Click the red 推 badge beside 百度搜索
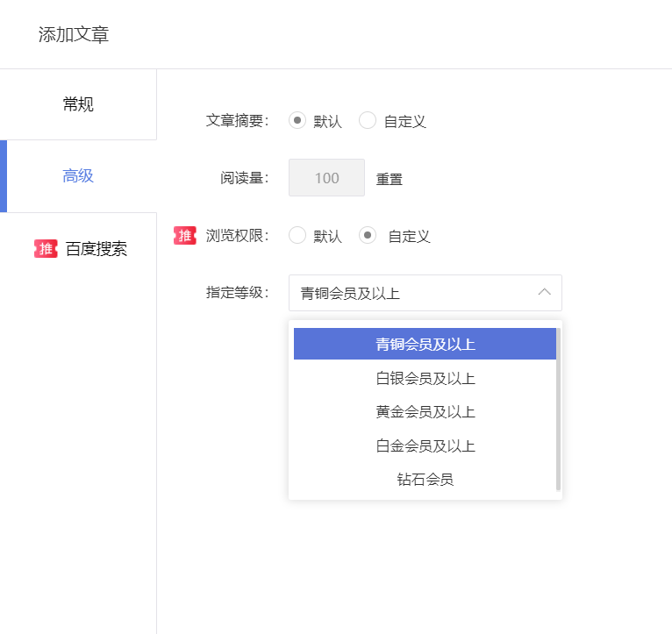Viewport: 672px width, 634px height. click(46, 248)
